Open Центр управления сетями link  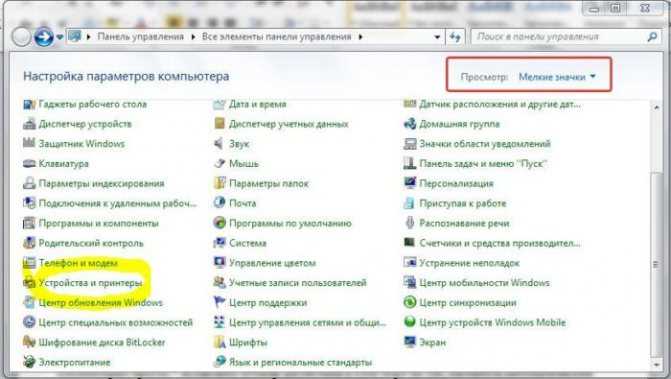tap(307, 323)
